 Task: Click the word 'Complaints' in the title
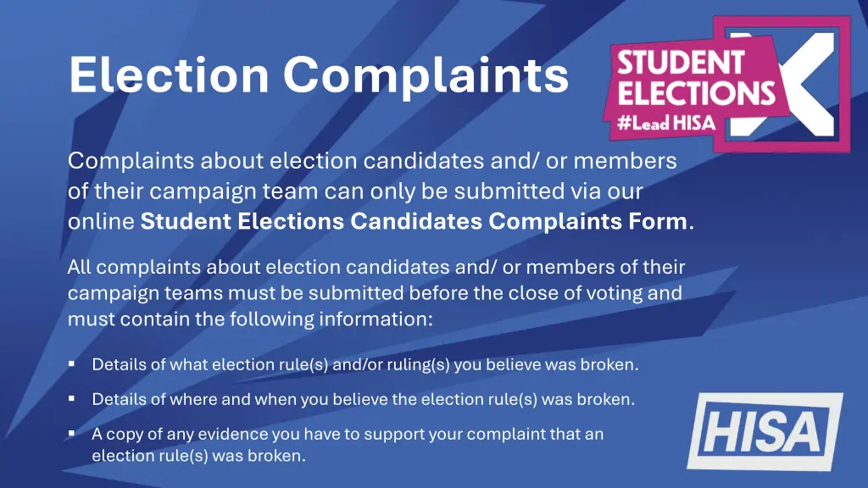(x=426, y=75)
